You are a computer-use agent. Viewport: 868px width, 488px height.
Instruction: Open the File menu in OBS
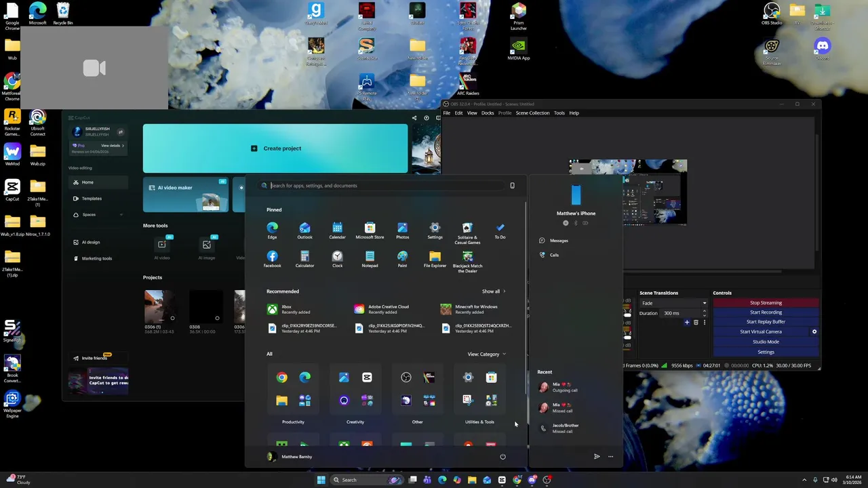coord(447,113)
